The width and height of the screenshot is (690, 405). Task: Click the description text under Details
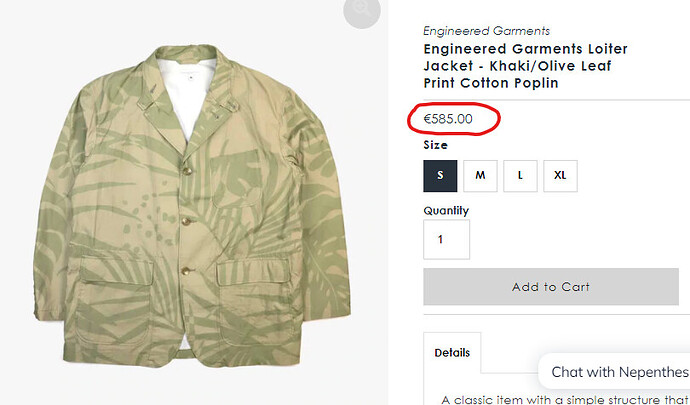560,399
